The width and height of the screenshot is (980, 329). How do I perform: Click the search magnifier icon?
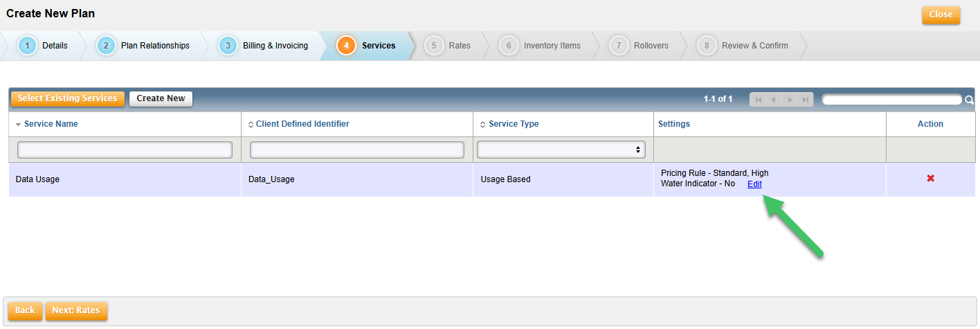(969, 100)
